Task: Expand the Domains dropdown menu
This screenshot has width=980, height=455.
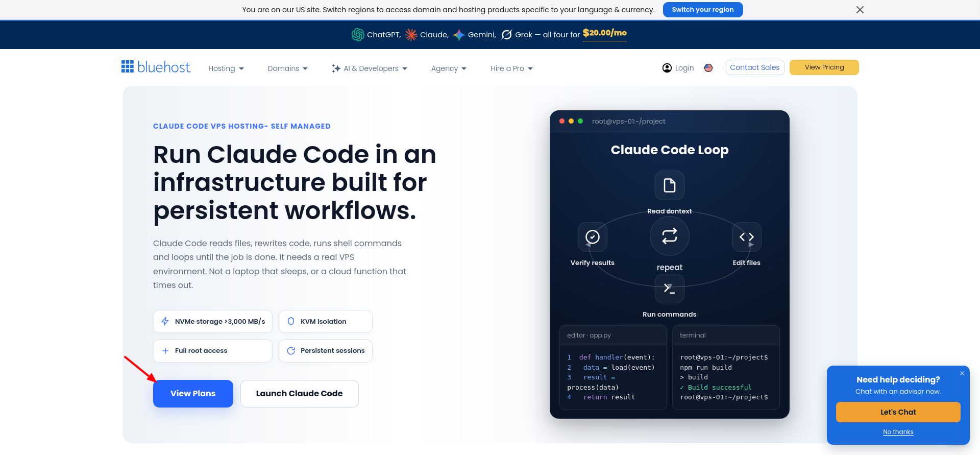Action: click(287, 68)
